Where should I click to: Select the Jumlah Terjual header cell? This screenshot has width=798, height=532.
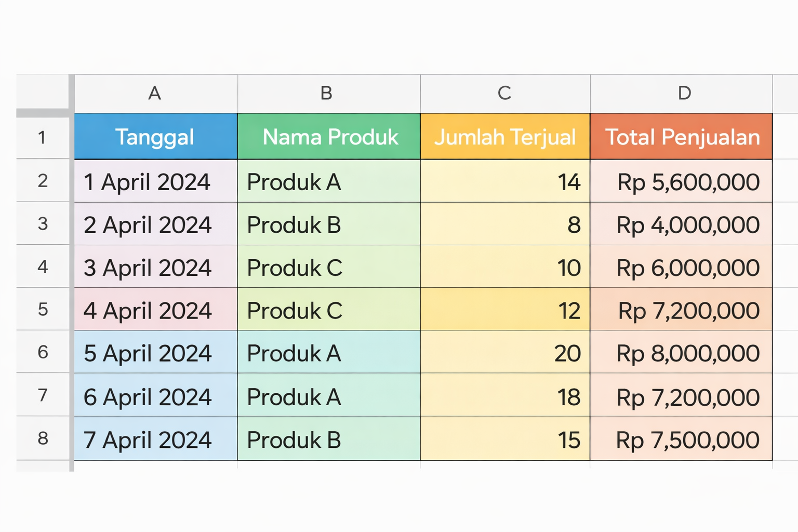[x=505, y=137]
